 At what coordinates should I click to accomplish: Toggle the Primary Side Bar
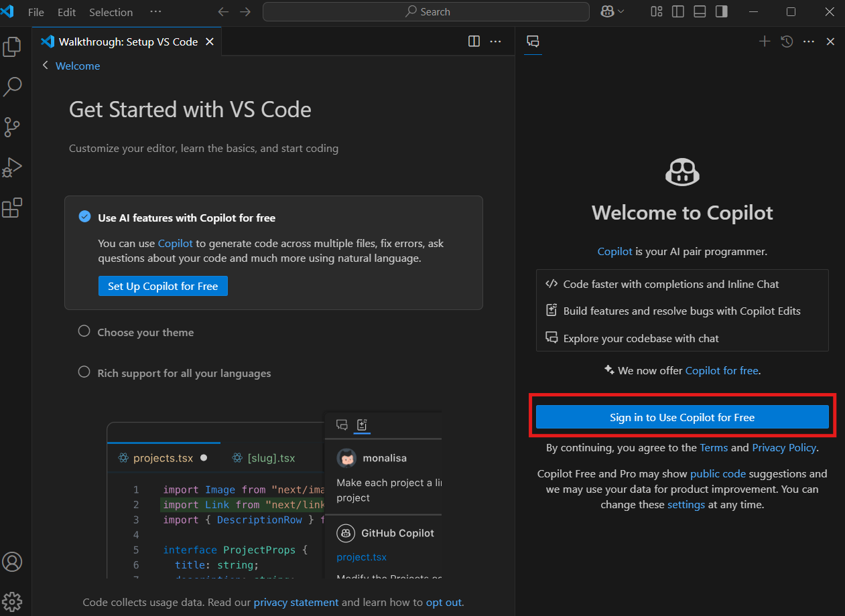[x=678, y=12]
